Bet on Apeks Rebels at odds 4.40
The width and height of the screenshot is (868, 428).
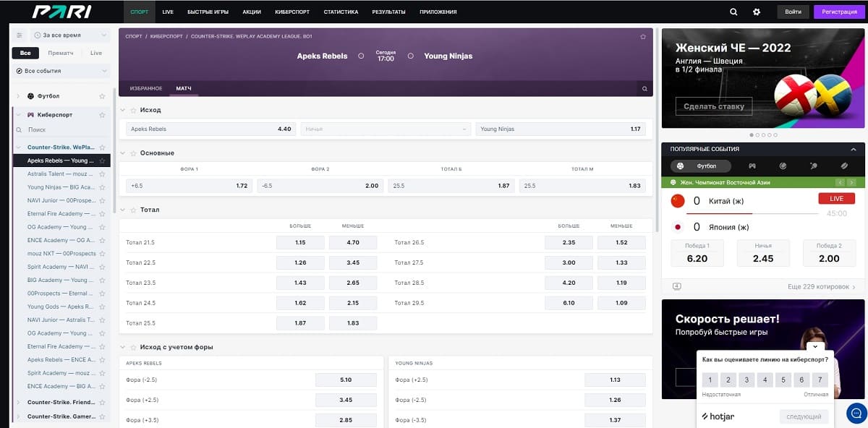coord(210,129)
